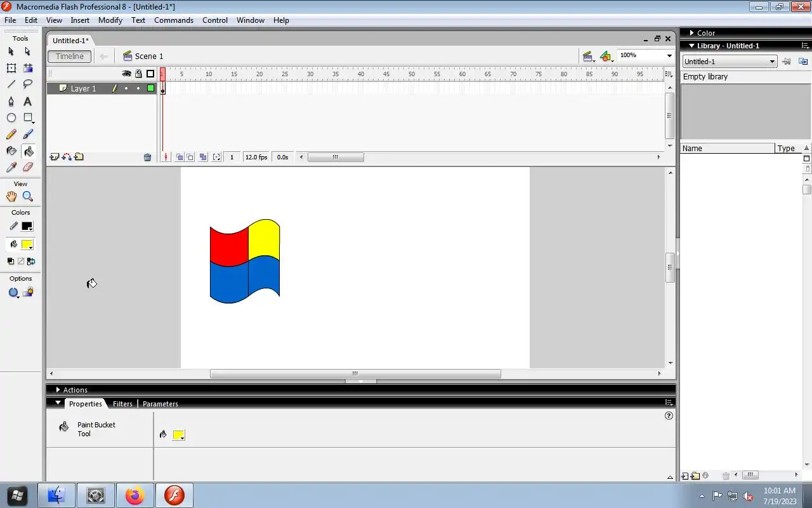Screen dimensions: 812x508
Task: Toggle lock all layers padlock icon
Action: coord(138,74)
